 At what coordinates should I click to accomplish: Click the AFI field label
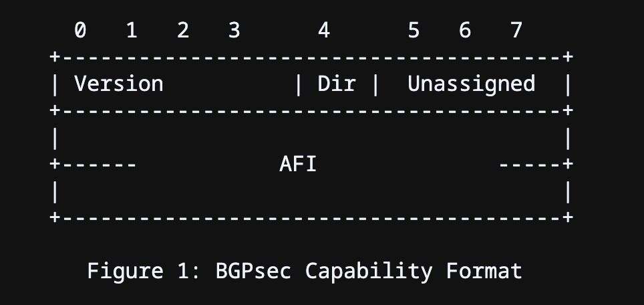(298, 165)
